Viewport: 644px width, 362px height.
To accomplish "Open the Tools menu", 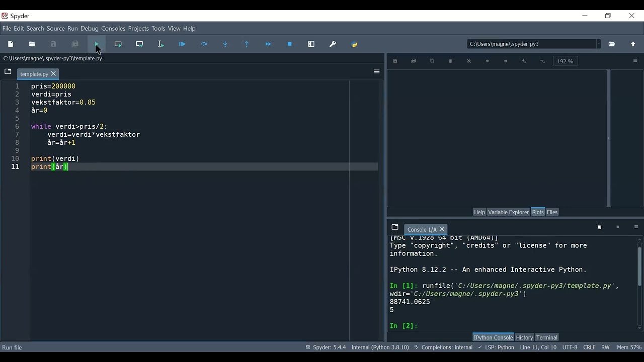I will (x=158, y=29).
